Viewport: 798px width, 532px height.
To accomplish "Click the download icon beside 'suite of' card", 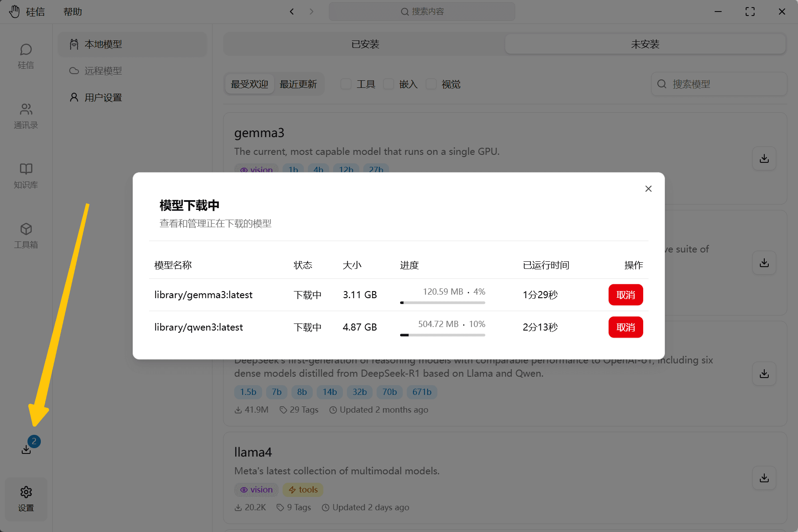I will coord(764,263).
